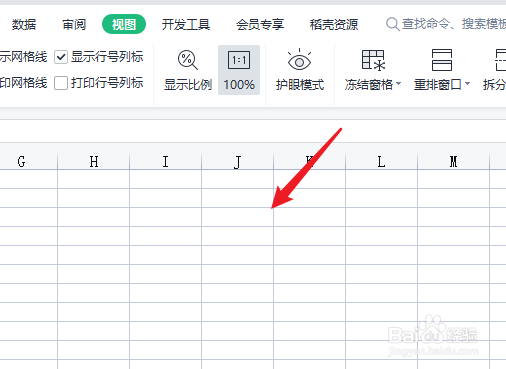Click the 打印行号列标 label text
The width and height of the screenshot is (506, 369).
(107, 83)
